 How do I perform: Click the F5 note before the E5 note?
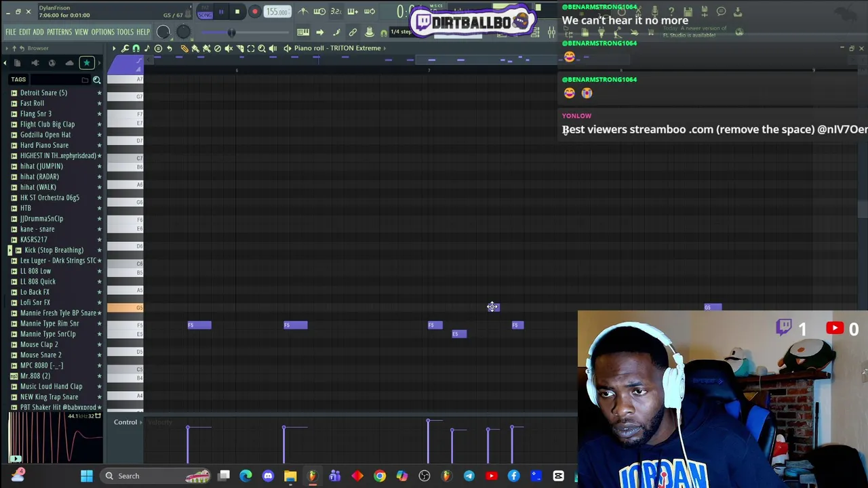[435, 325]
